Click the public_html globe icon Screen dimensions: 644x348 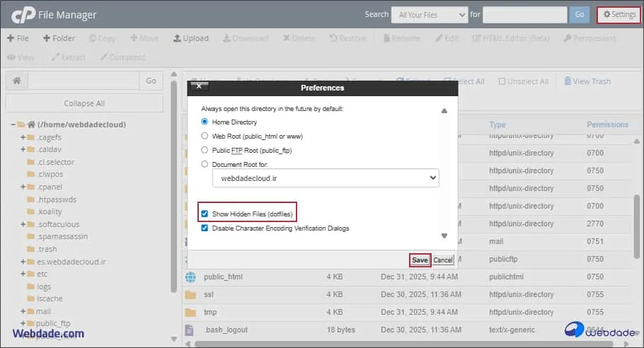tap(190, 277)
